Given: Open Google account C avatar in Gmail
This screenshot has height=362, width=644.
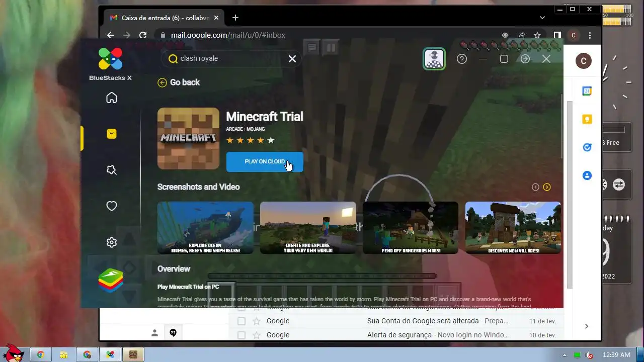Looking at the screenshot, I should (583, 61).
